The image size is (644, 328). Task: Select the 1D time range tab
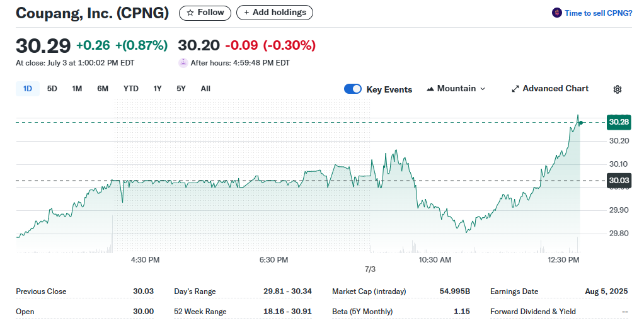[x=28, y=89]
